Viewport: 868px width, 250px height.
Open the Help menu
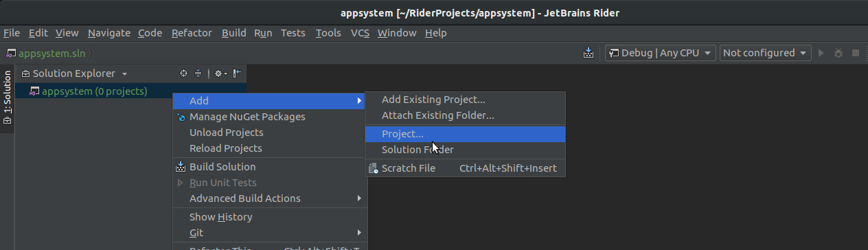coord(436,33)
